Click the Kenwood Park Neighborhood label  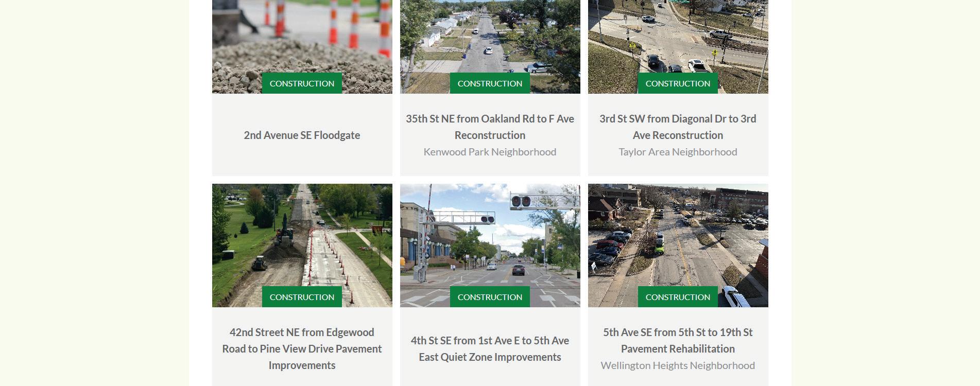pos(490,152)
